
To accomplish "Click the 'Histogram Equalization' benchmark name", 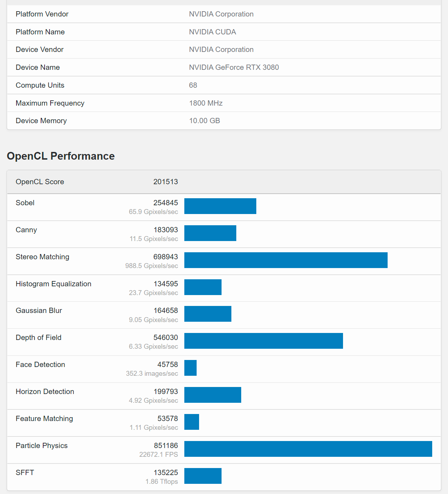I will [53, 284].
